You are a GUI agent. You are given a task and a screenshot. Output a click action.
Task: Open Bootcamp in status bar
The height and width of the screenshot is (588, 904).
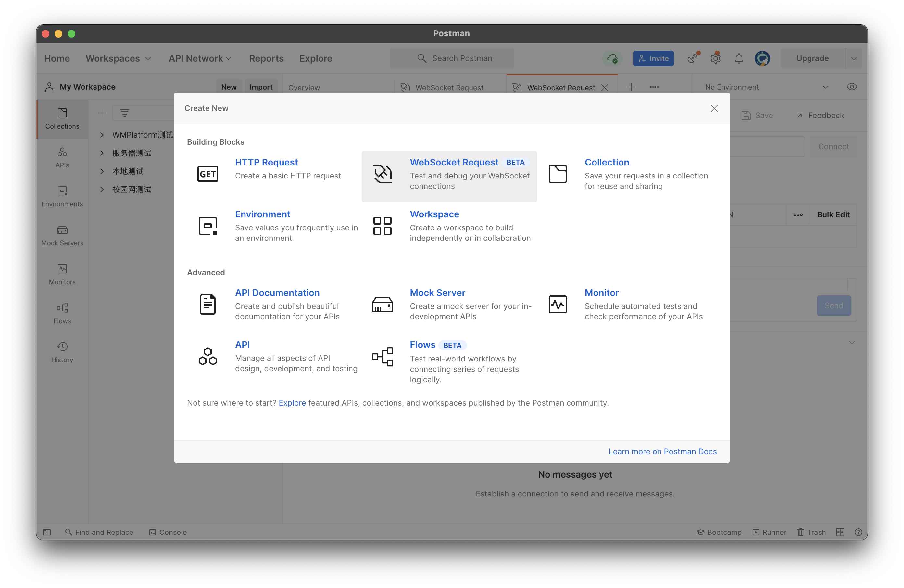pyautogui.click(x=719, y=532)
